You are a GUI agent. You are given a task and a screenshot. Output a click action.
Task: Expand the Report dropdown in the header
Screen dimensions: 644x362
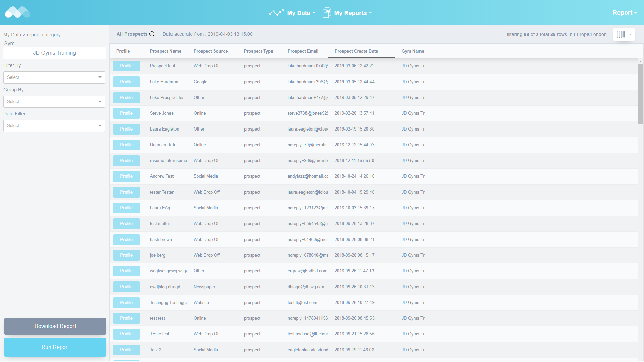(x=625, y=13)
